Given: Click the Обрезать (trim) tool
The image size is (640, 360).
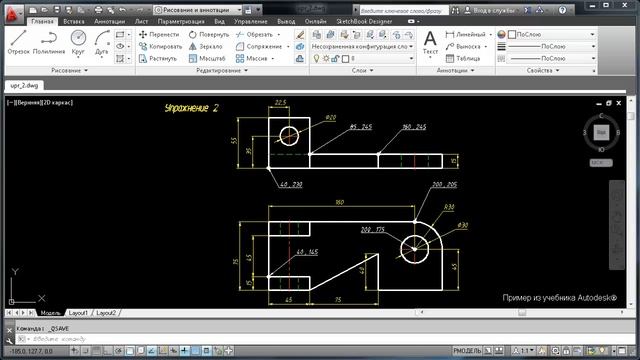Looking at the screenshot, I should pos(254,35).
